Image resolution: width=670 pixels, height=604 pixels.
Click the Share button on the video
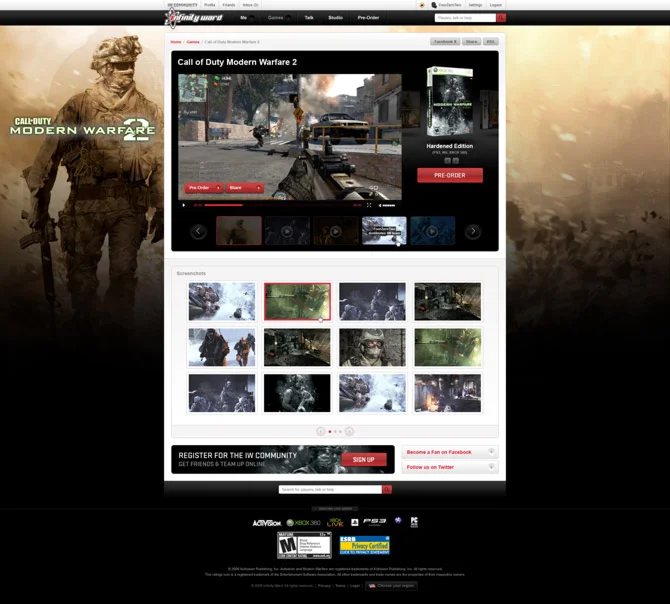pos(244,188)
